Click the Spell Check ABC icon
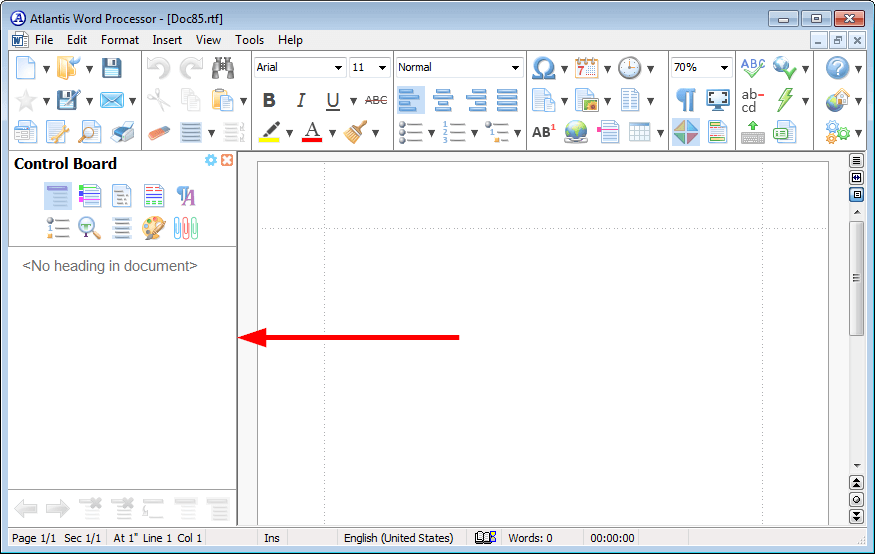Viewport: 875px width, 554px height. [752, 68]
